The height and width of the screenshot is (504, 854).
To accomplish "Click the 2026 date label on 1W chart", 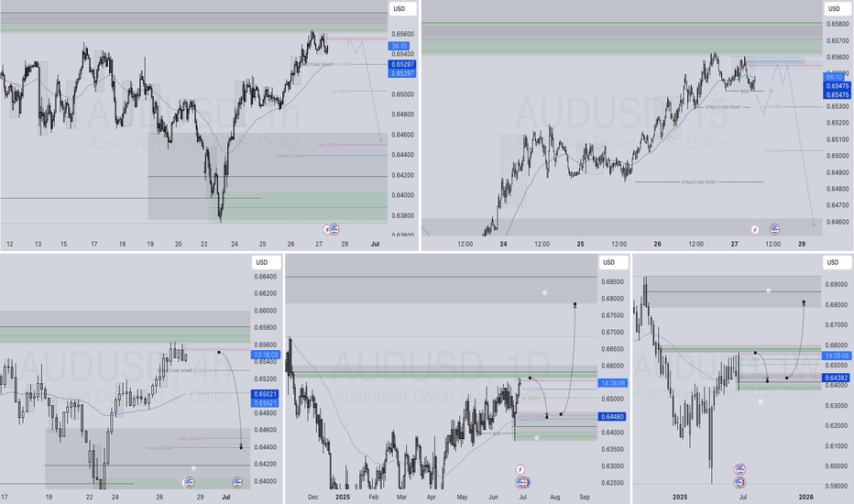I will click(x=805, y=497).
